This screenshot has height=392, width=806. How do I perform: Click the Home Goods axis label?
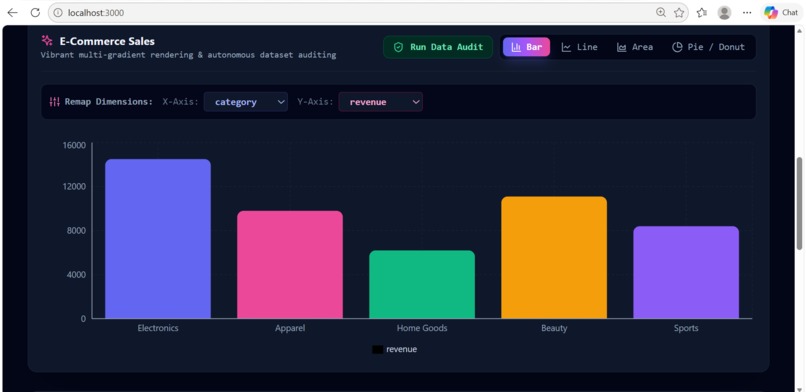422,328
